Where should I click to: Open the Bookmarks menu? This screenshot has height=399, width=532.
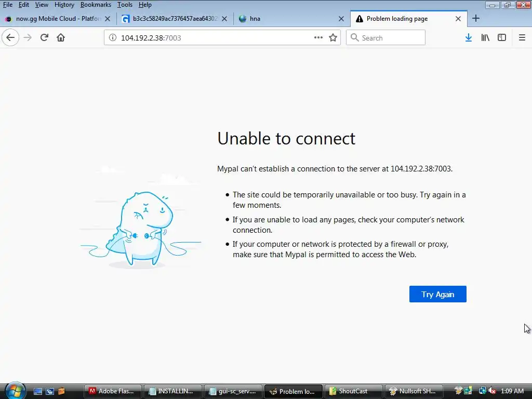pyautogui.click(x=96, y=5)
